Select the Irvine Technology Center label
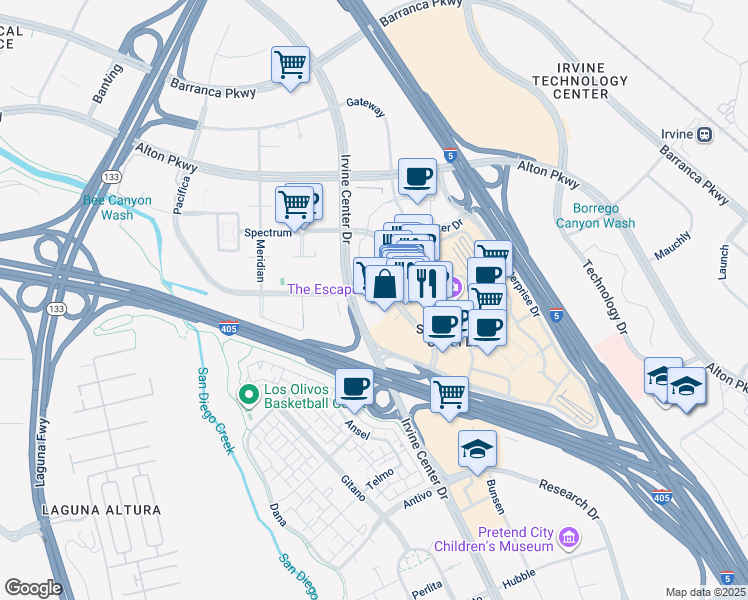The width and height of the screenshot is (748, 600). point(580,81)
